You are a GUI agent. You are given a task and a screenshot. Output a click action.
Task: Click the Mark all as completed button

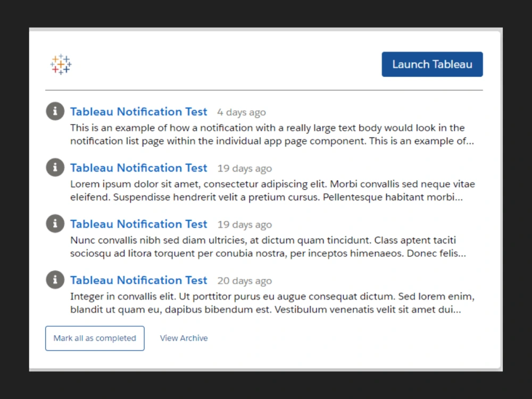[x=95, y=338]
